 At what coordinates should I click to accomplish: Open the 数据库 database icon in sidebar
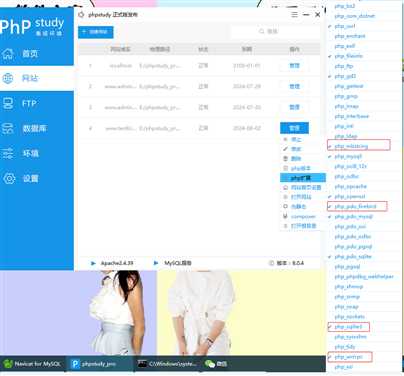(x=8, y=128)
